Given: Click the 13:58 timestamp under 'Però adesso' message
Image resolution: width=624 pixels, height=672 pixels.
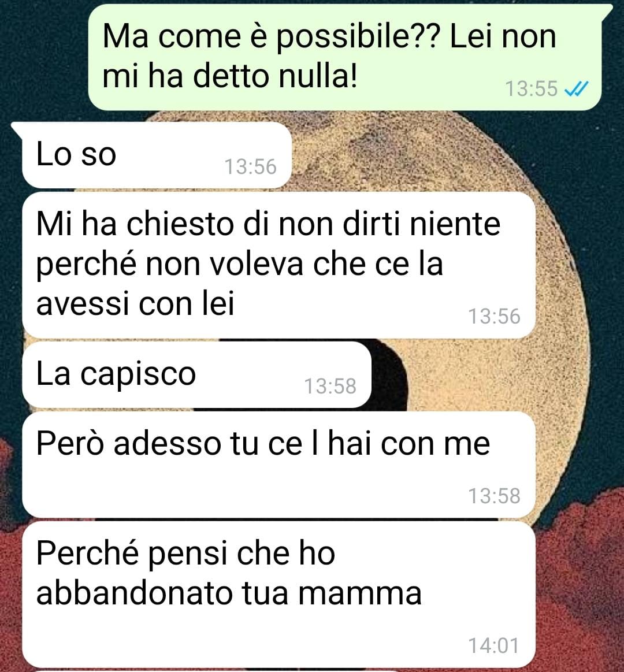Looking at the screenshot, I should [x=494, y=496].
